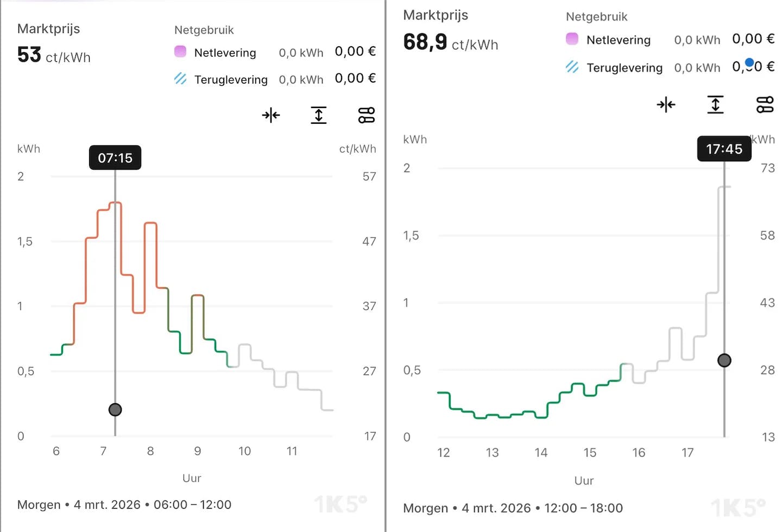Open the display settings toggles icon, left chart
This screenshot has height=532, width=782.
pyautogui.click(x=367, y=115)
